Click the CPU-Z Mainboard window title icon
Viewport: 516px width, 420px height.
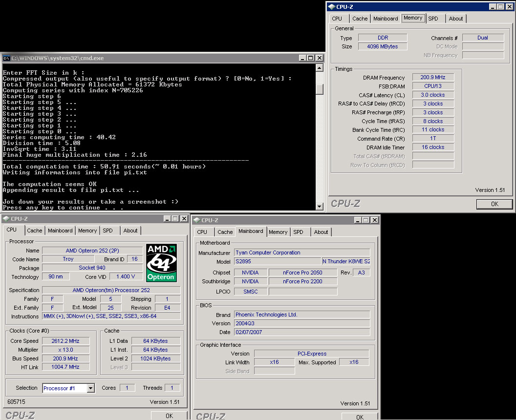[x=197, y=220]
